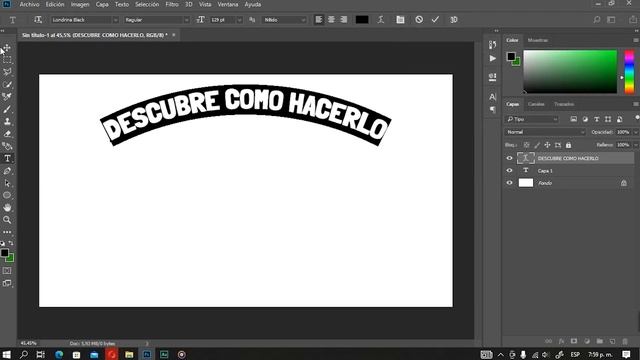
Task: Click the text color swatch in options bar
Action: [x=362, y=20]
